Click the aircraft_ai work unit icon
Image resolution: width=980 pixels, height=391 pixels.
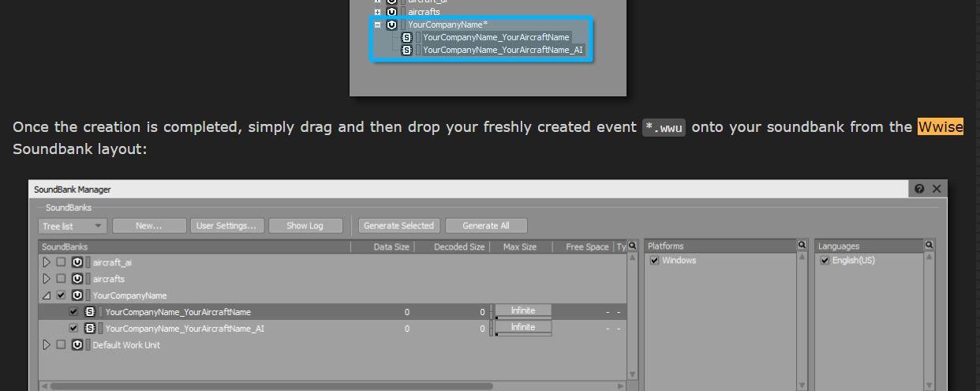[x=77, y=262]
